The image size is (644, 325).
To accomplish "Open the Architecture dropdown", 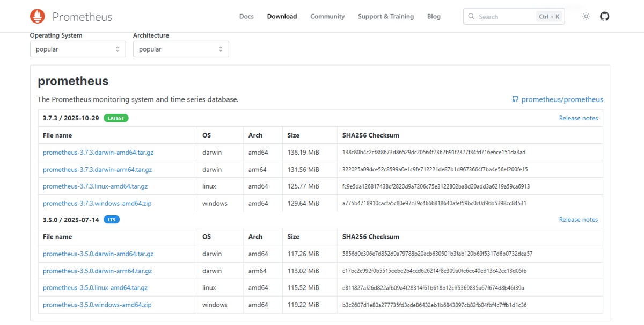I will pyautogui.click(x=181, y=49).
